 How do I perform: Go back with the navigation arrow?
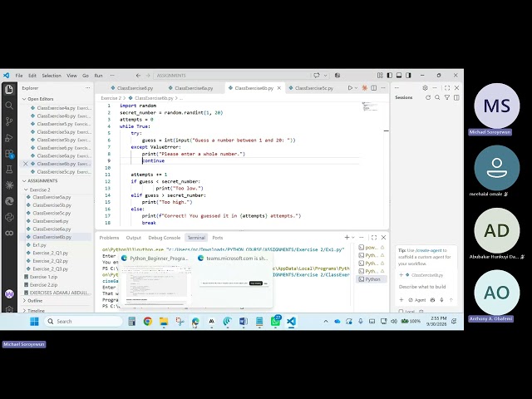tap(138, 76)
